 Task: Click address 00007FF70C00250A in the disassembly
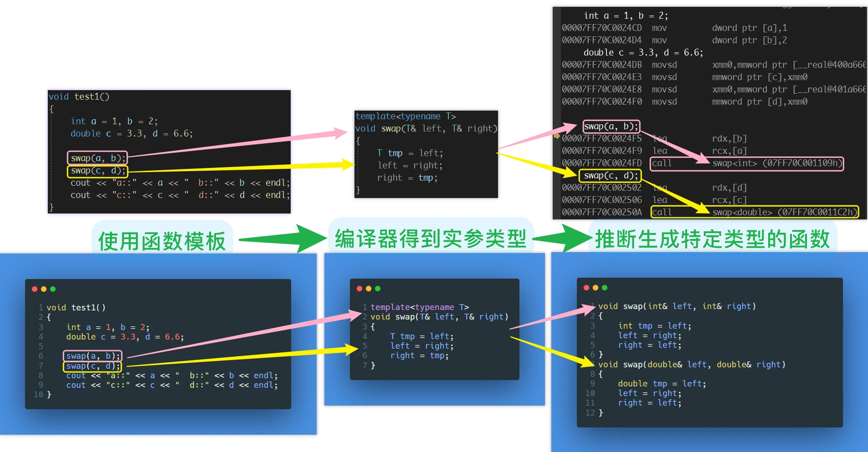tap(601, 212)
